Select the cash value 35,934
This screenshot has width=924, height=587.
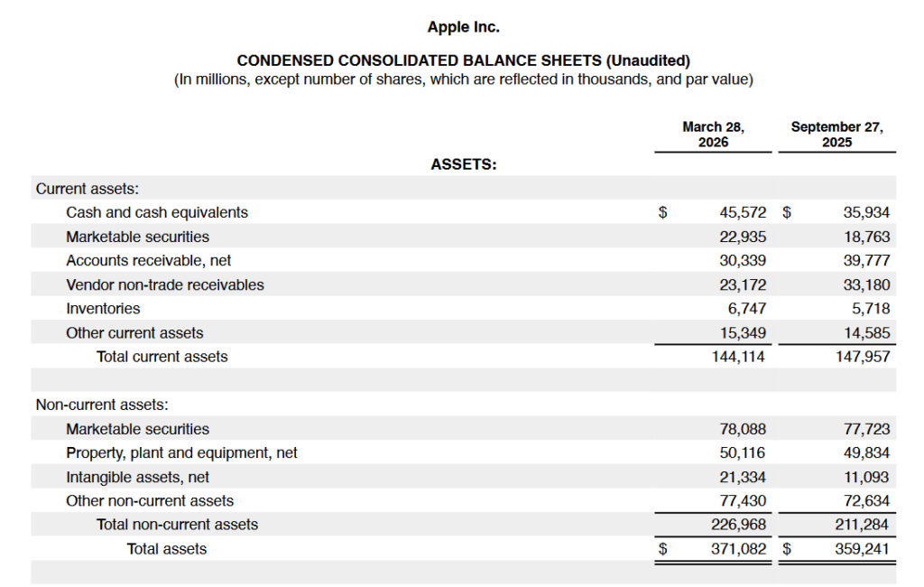(x=866, y=212)
